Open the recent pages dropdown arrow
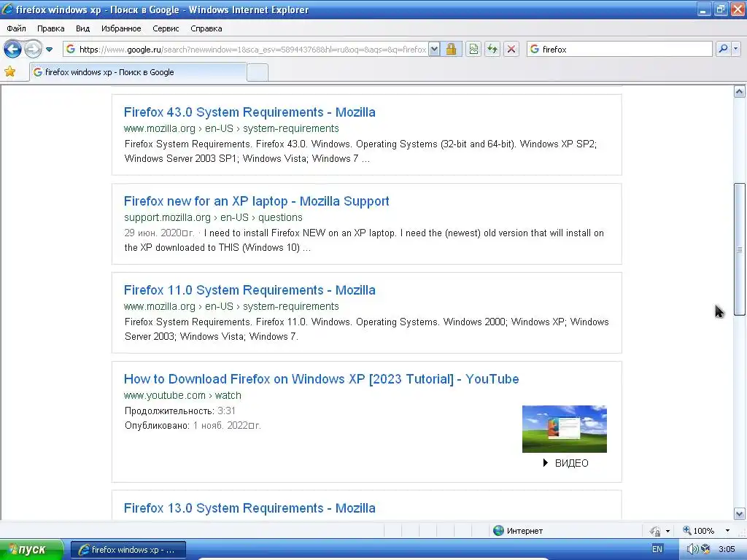This screenshot has height=560, width=747. 49,50
